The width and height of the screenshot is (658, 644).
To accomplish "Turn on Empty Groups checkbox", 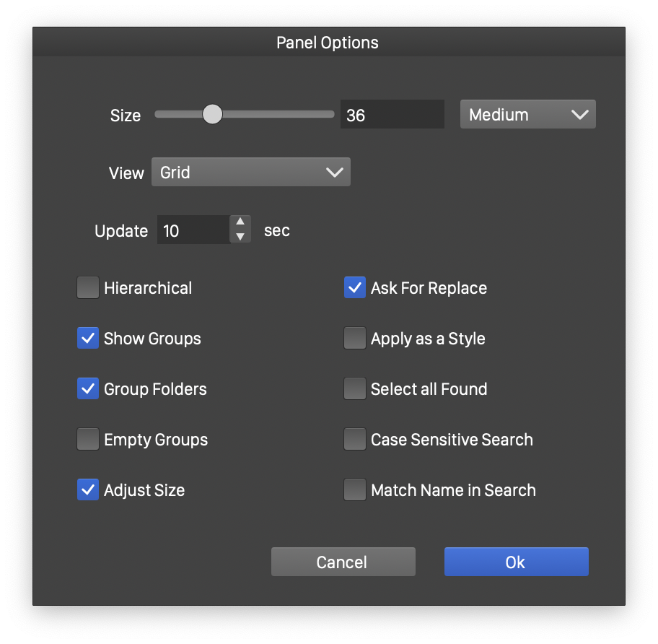I will click(x=88, y=440).
